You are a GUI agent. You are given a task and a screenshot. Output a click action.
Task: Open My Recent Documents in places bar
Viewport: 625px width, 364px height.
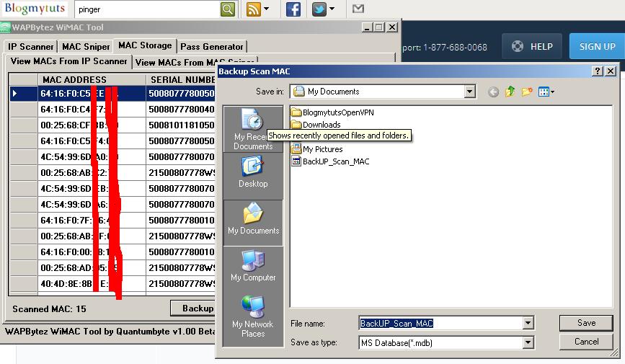pyautogui.click(x=253, y=129)
